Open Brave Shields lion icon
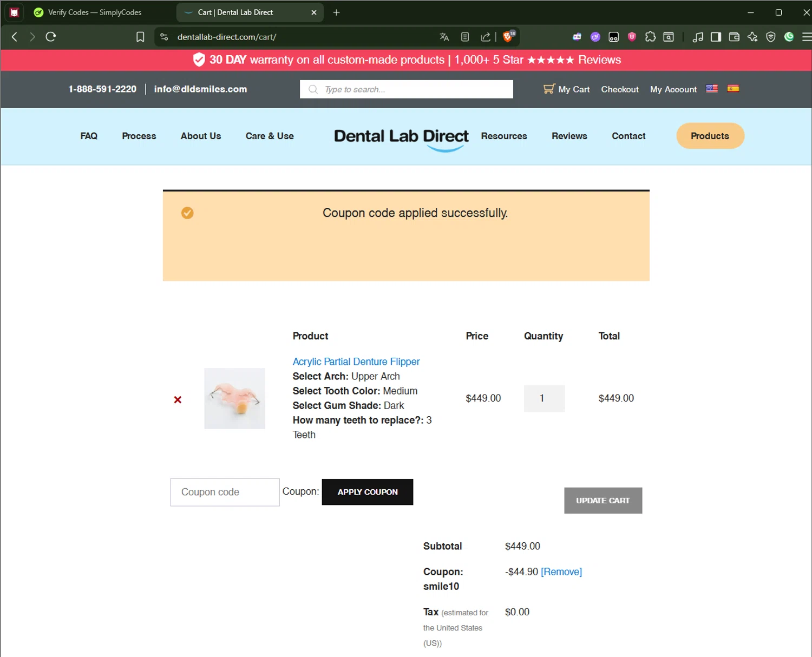 coord(508,36)
